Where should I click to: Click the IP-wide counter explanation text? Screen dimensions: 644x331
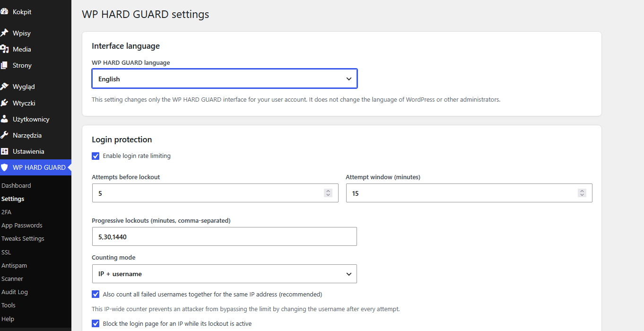246,309
